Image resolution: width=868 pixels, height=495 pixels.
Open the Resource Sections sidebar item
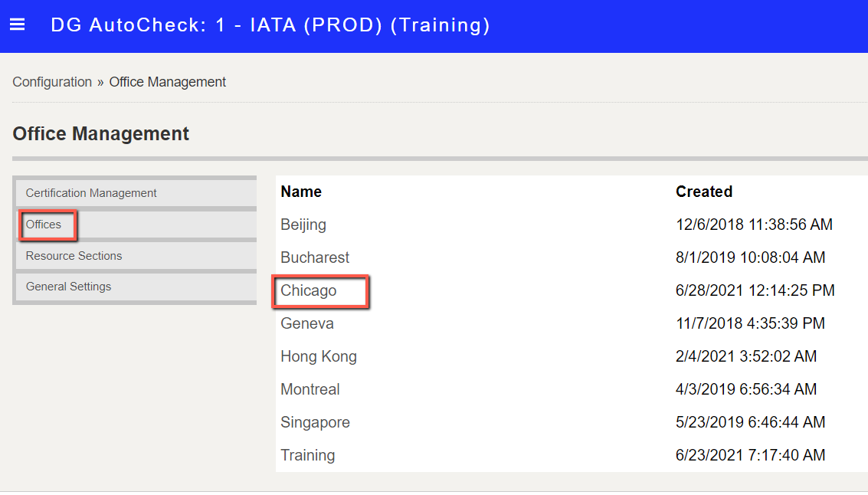(x=74, y=256)
